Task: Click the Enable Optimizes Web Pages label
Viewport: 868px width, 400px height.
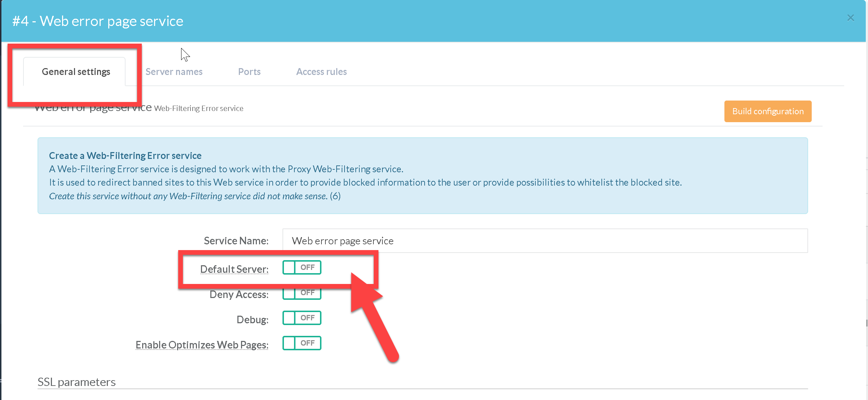Action: tap(202, 345)
